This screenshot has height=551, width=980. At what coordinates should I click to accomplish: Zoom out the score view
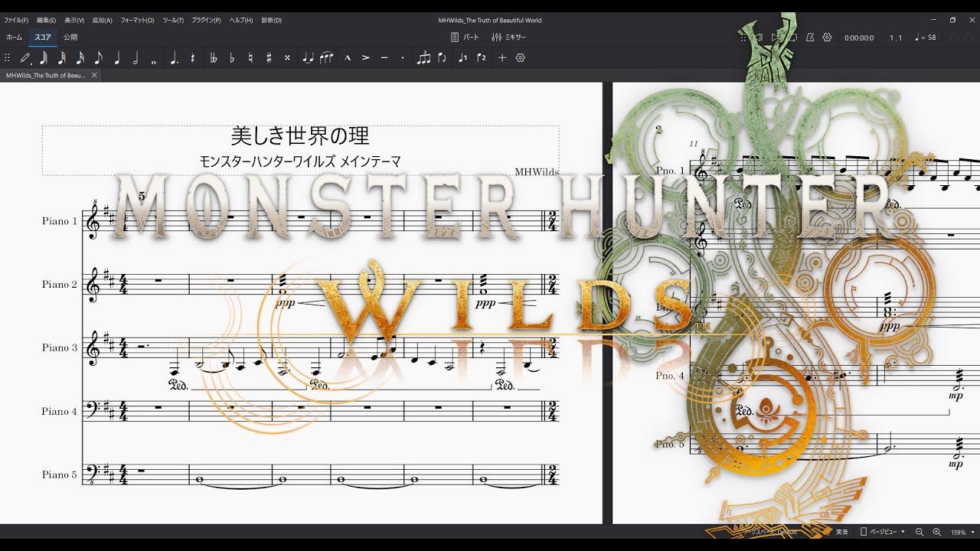pos(920,532)
